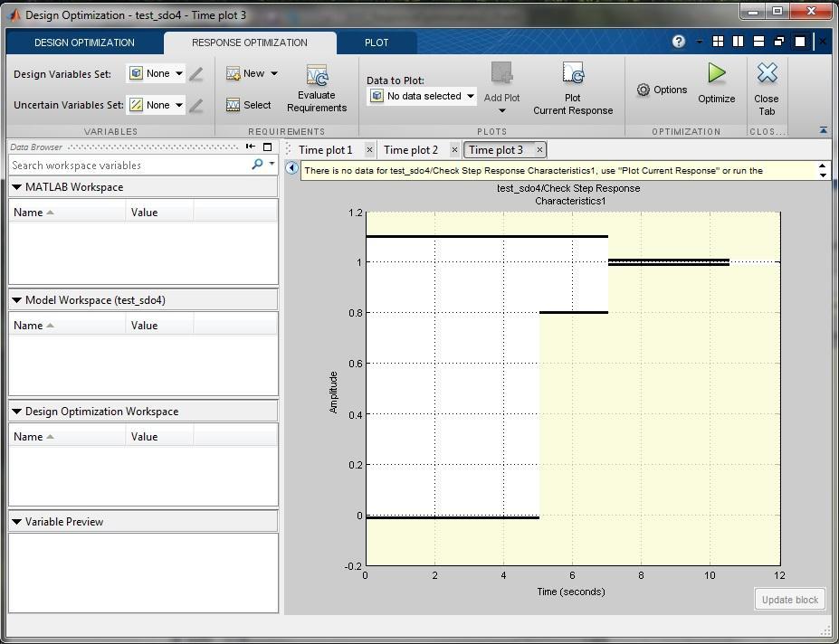The width and height of the screenshot is (839, 644).
Task: Open the search options dropdown arrow
Action: (272, 164)
